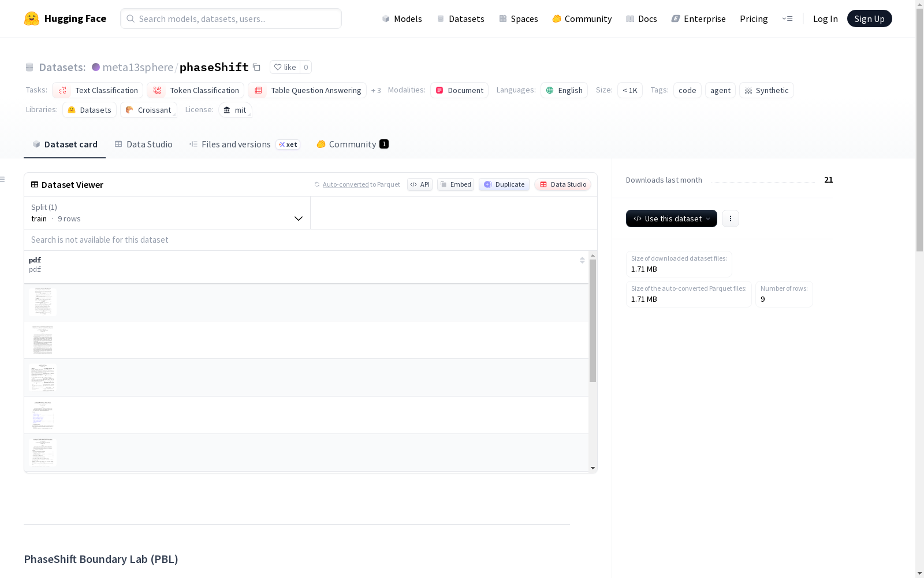Open the navigation more-menu icon

tap(787, 18)
